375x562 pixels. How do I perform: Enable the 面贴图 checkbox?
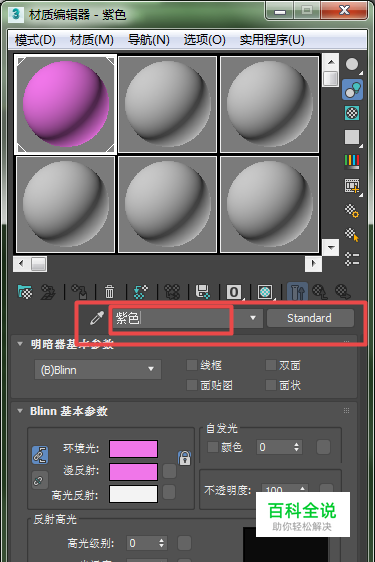pos(192,385)
